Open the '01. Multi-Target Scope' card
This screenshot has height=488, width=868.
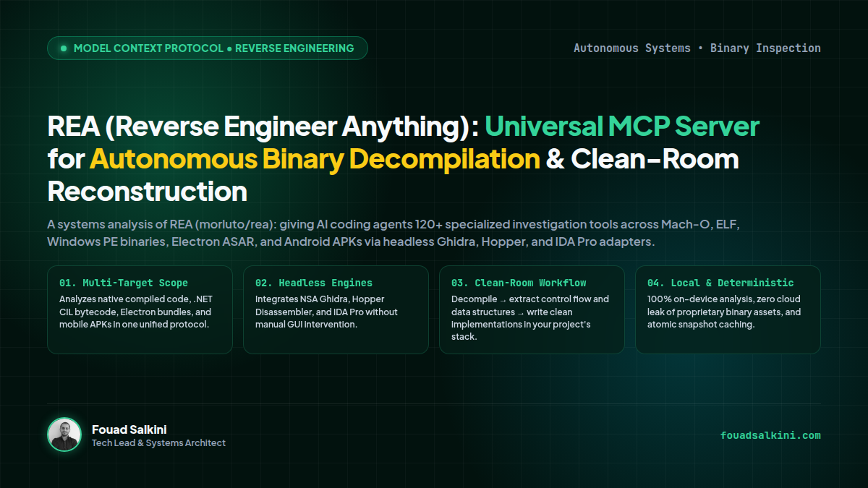point(140,309)
